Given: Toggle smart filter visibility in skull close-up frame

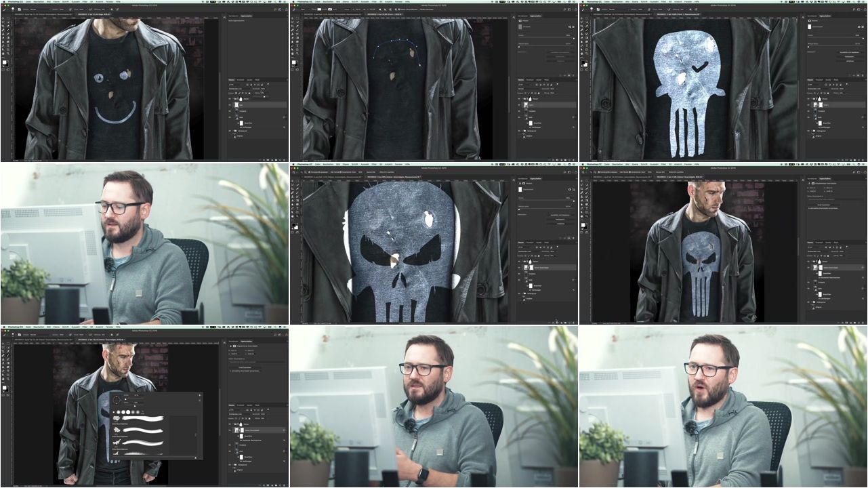Looking at the screenshot, I should pos(527,286).
